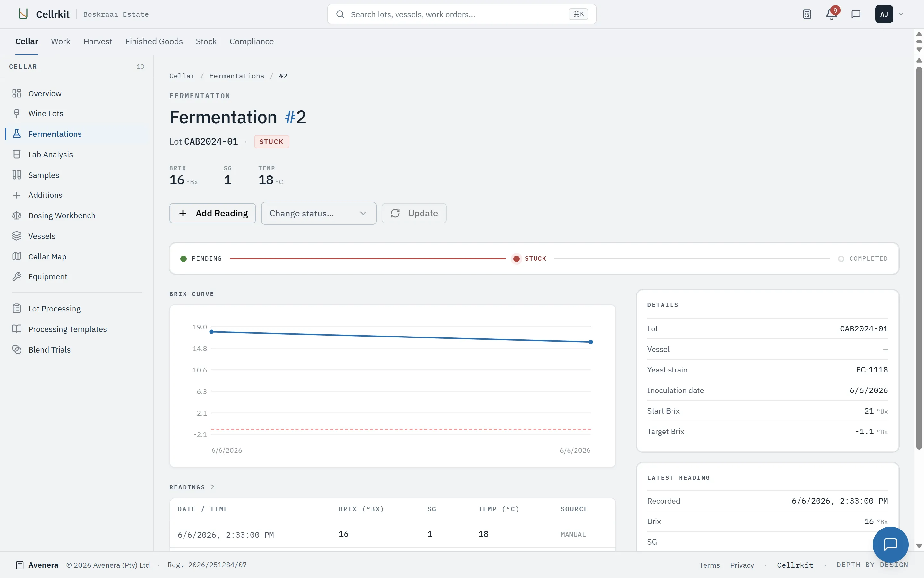The image size is (924, 578).
Task: Click the Processing Templates book icon
Action: pyautogui.click(x=16, y=329)
